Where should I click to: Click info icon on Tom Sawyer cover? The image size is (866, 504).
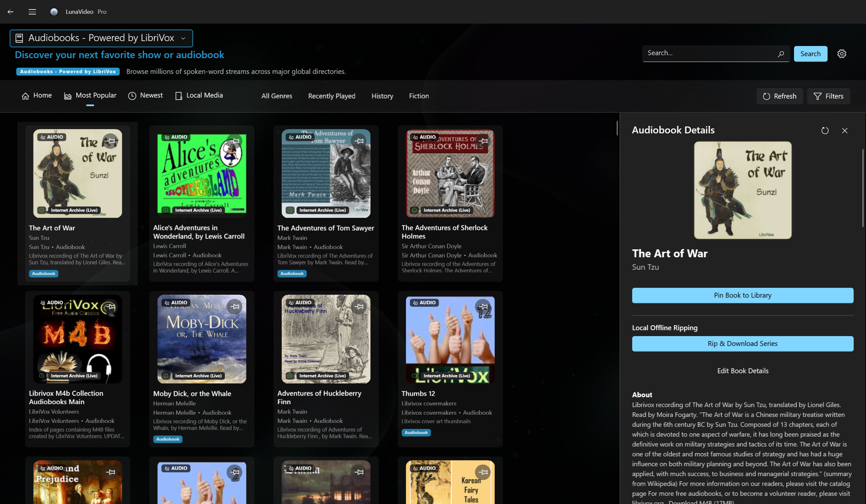coord(290,210)
